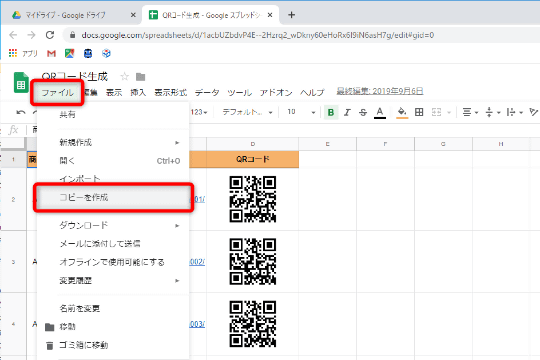Click the Google Sheets logo icon
Viewport: 540px width, 360px height.
pyautogui.click(x=21, y=83)
